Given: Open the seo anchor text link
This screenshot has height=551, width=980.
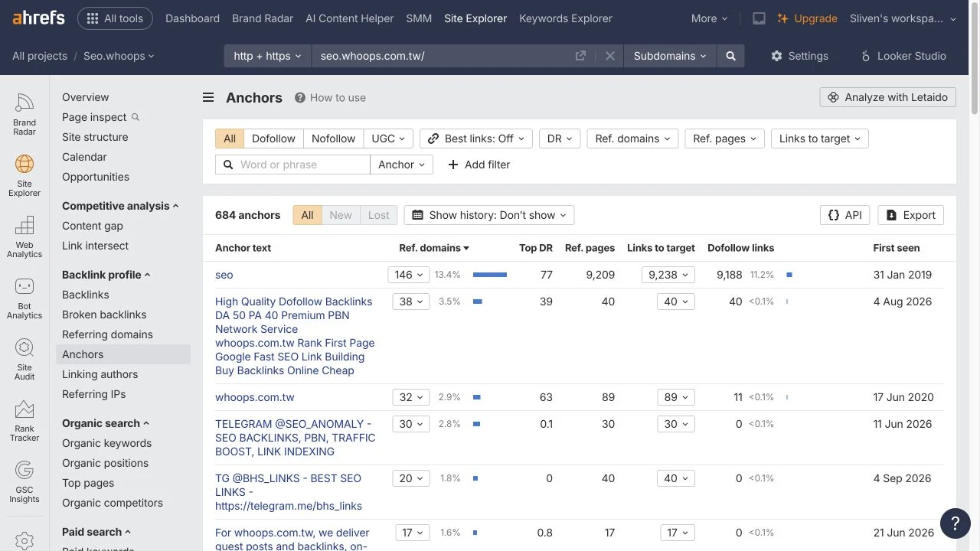Looking at the screenshot, I should 224,275.
